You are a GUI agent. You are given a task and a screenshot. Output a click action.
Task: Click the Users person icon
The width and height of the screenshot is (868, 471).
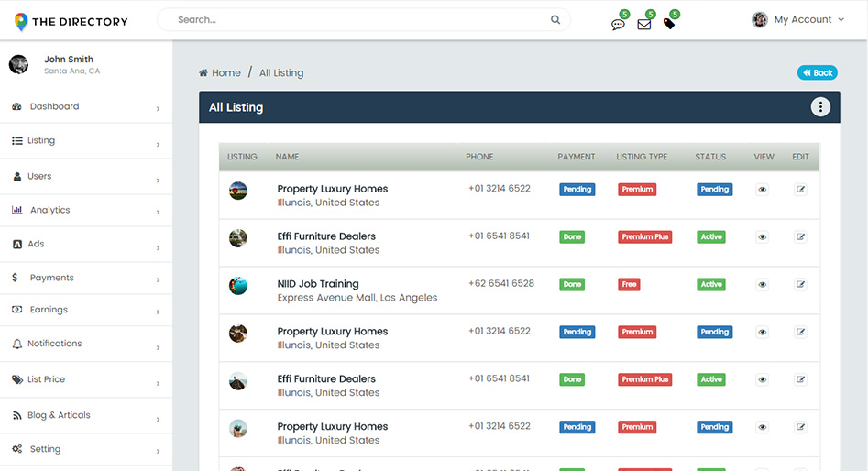pos(17,176)
